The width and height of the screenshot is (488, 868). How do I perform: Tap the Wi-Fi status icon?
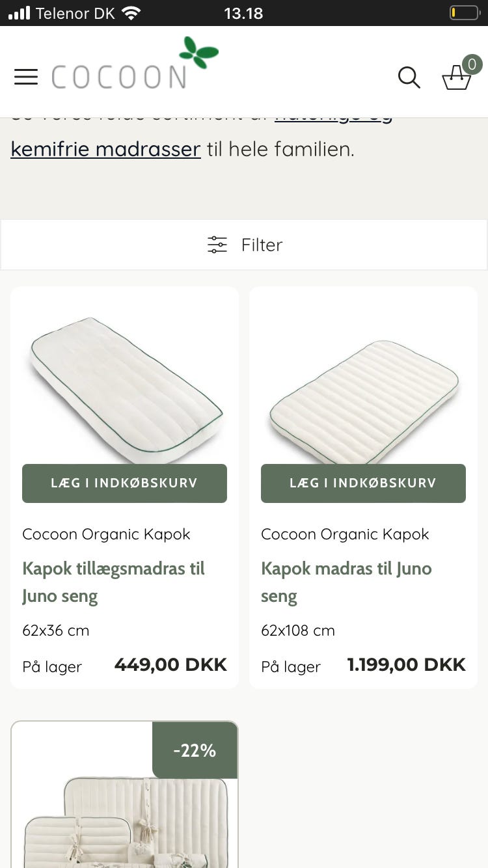131,13
